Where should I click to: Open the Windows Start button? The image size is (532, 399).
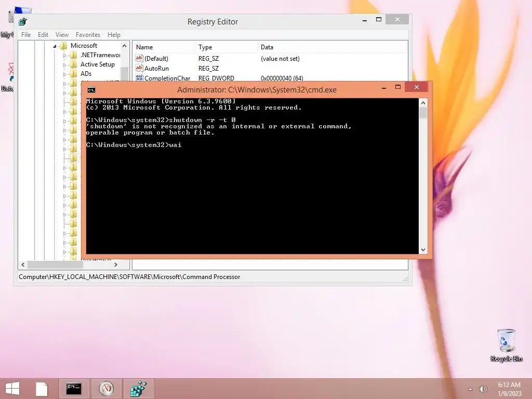click(x=12, y=389)
